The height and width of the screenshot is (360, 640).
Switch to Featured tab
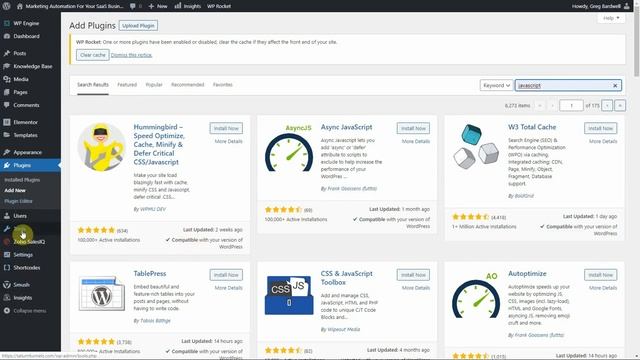127,85
